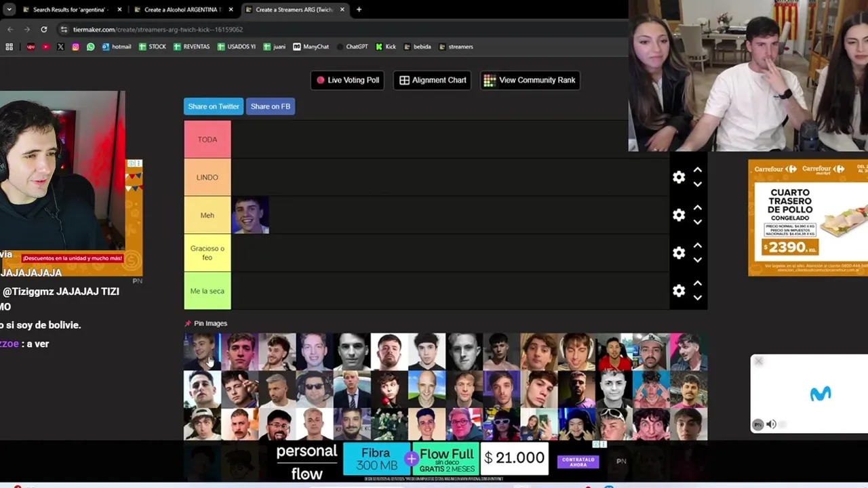868x488 pixels.
Task: Open the tab search dropdown arrow
Action: [x=9, y=9]
